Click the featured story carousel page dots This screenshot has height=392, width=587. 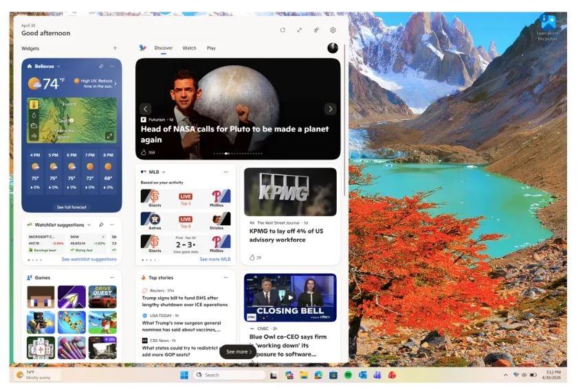tap(238, 153)
